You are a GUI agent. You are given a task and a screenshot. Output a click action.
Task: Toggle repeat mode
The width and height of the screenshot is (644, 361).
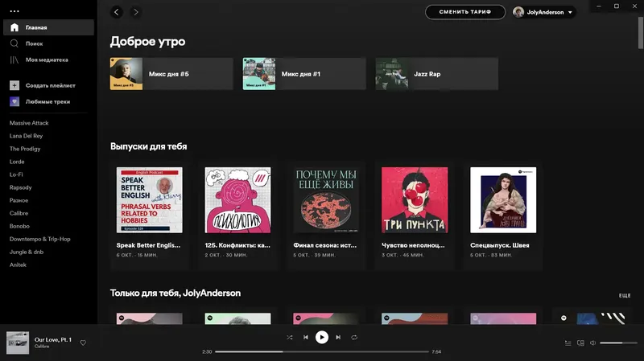coord(354,337)
